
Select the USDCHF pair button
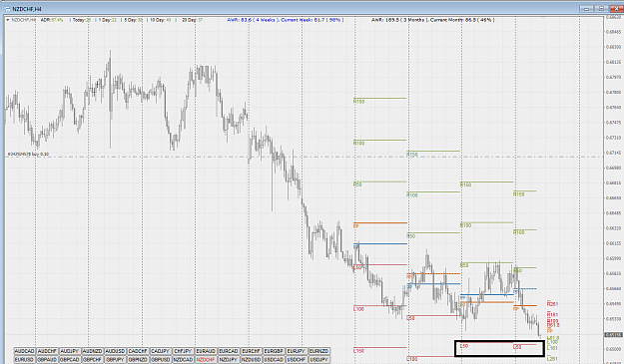click(x=297, y=360)
